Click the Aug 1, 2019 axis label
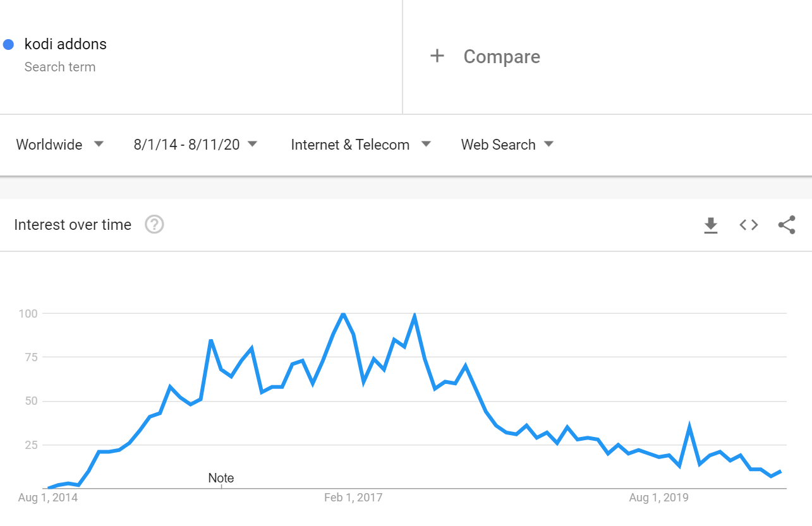The image size is (812, 526). [658, 498]
